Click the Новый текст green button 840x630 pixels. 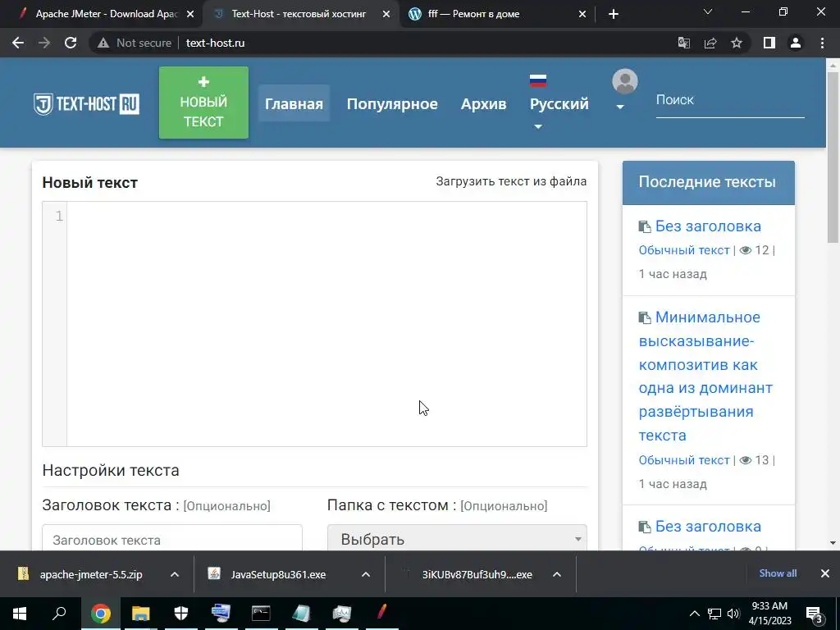click(x=203, y=103)
